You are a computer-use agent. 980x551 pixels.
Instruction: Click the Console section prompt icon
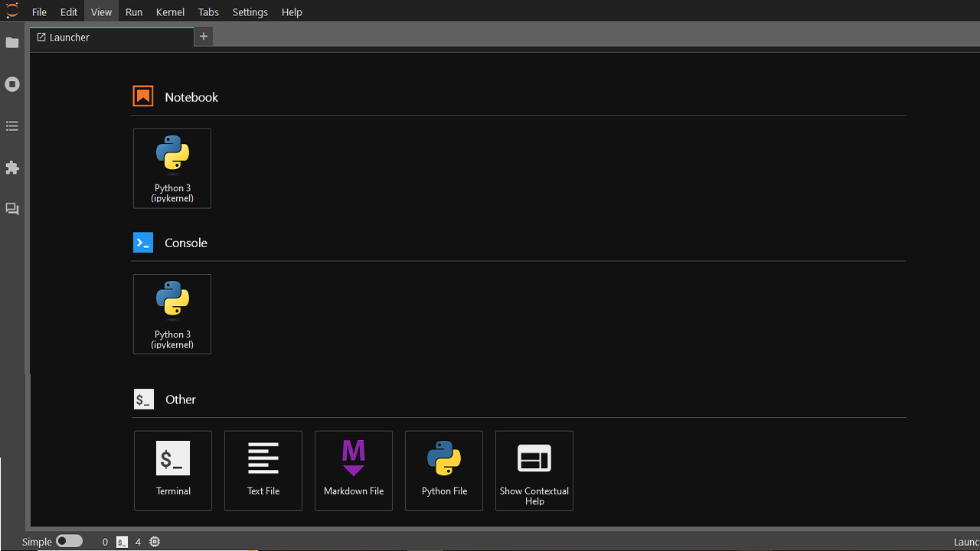click(x=143, y=242)
